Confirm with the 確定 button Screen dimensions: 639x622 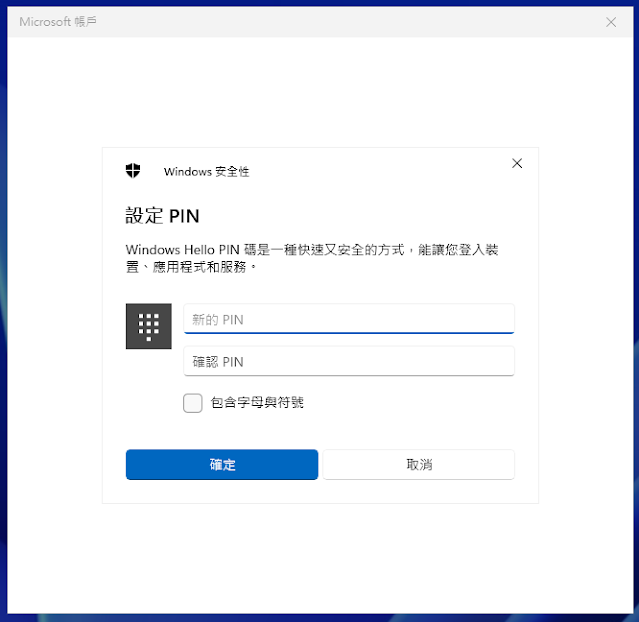click(x=222, y=464)
